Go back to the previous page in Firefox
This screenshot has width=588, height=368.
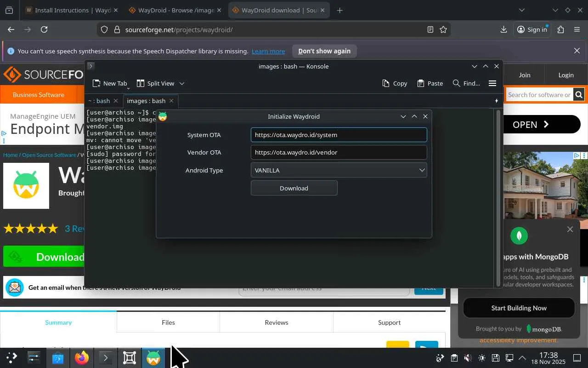[11, 29]
